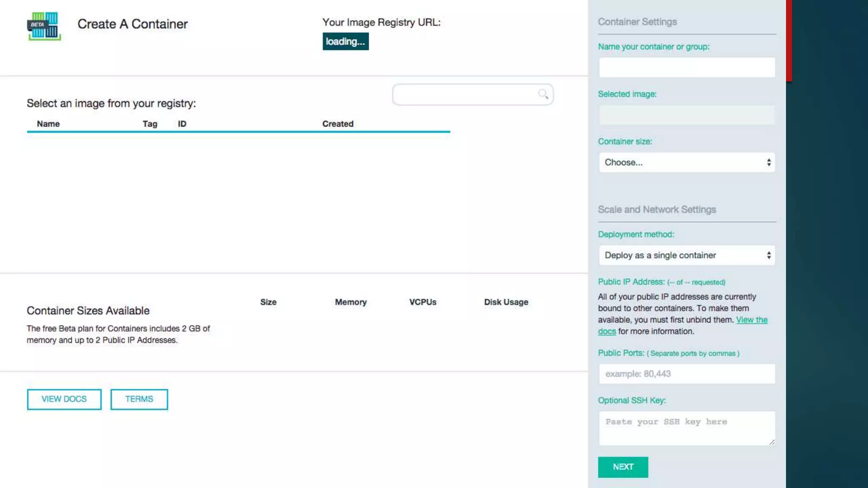
Task: Open the Deployment method dropdown
Action: [x=687, y=255]
